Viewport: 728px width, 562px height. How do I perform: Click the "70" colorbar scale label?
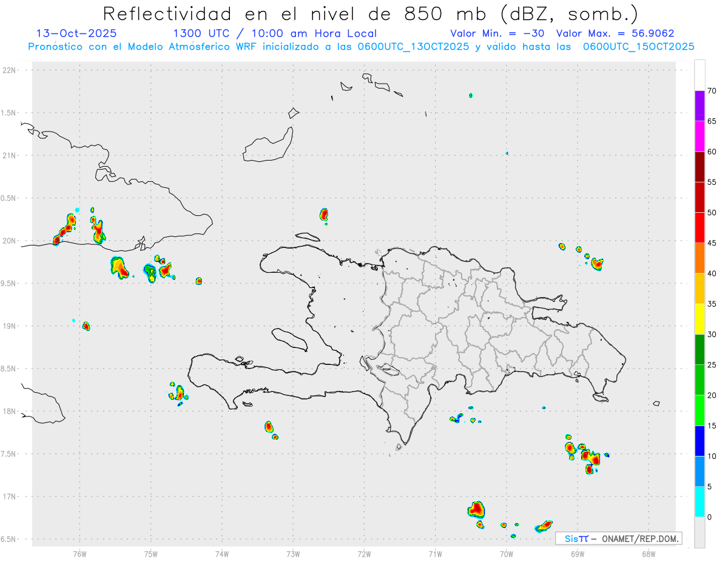[712, 91]
